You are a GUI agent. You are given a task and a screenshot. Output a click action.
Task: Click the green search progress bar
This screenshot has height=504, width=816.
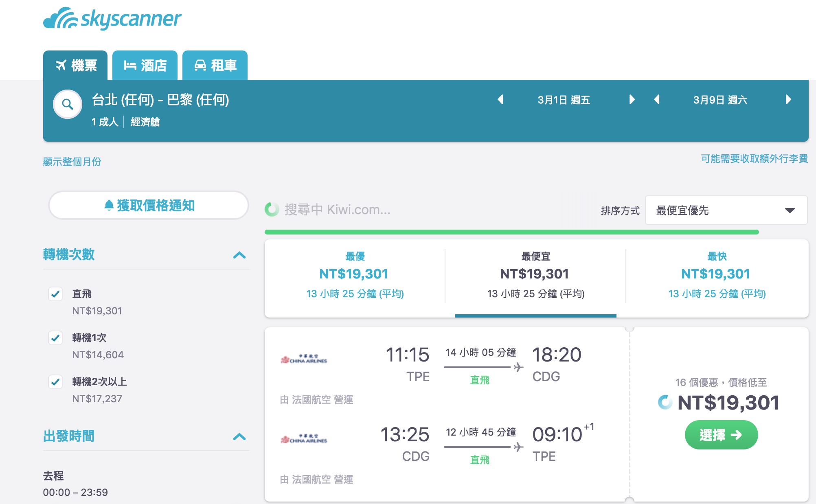point(511,232)
